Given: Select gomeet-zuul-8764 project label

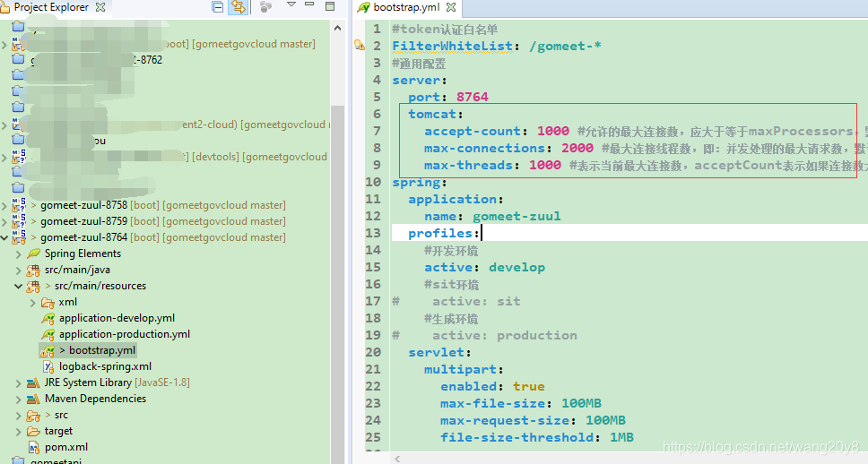Looking at the screenshot, I should pyautogui.click(x=83, y=237).
